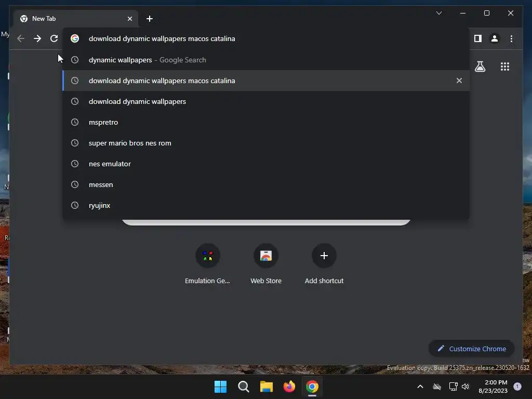Click the browser Back arrow button
Viewport: 532px width, 399px height.
point(21,38)
